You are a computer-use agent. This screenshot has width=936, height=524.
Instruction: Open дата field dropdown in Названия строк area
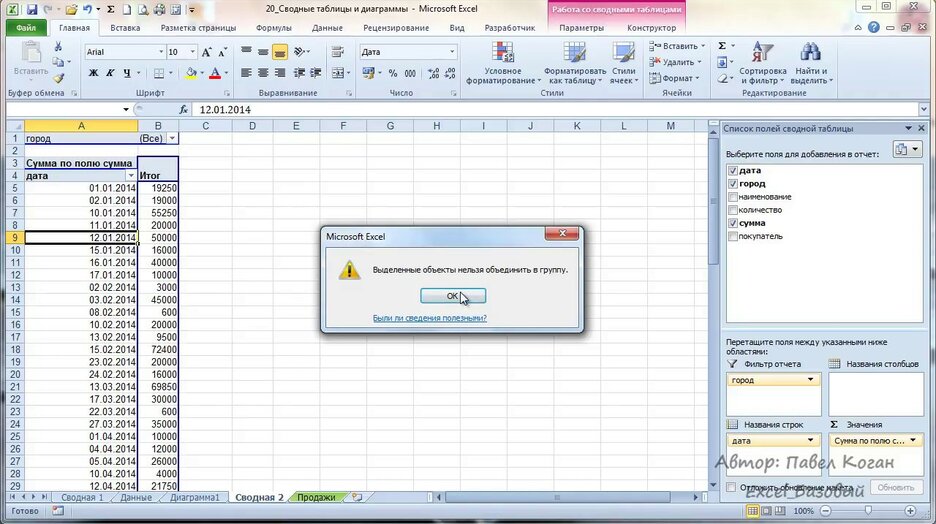point(811,440)
